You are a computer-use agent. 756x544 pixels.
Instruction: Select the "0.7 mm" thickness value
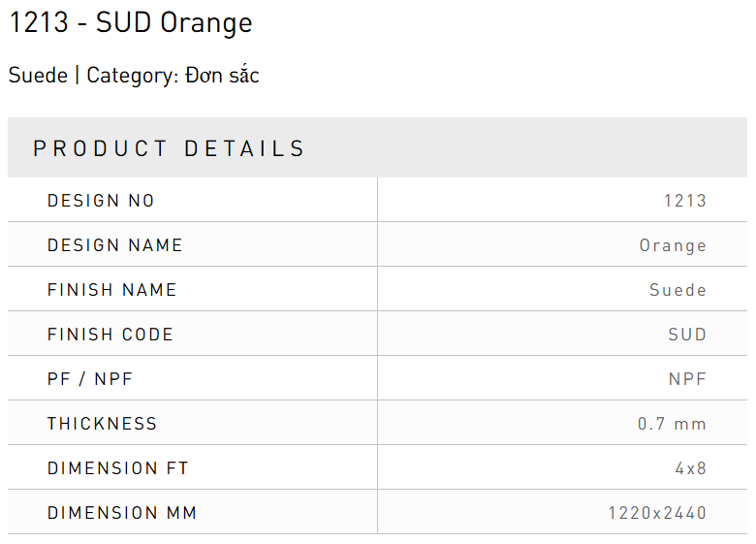672,424
